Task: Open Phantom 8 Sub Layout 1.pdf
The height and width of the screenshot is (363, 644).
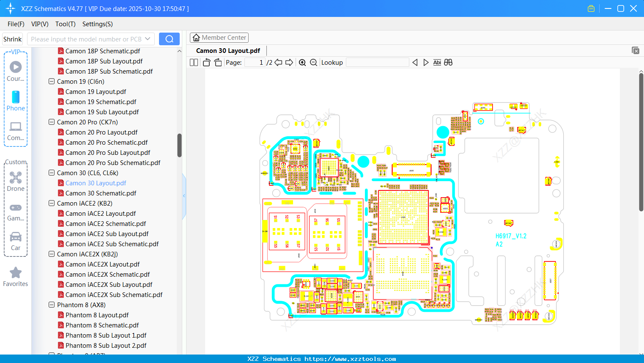Action: [x=106, y=335]
